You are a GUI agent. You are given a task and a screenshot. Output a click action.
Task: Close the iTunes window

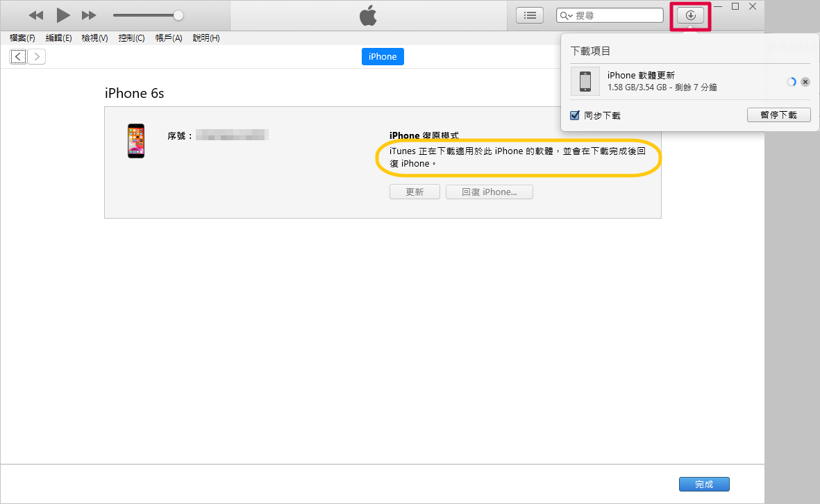[753, 7]
